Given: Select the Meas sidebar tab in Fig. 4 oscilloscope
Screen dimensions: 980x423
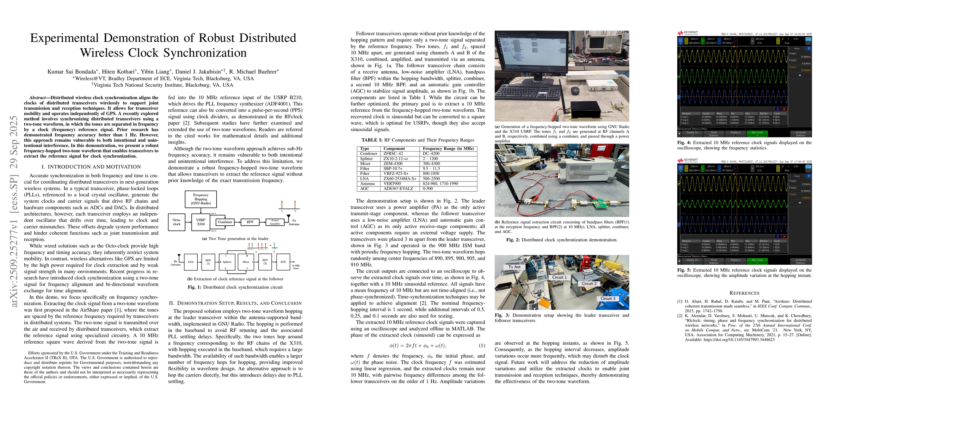Looking at the screenshot, I should point(797,49).
